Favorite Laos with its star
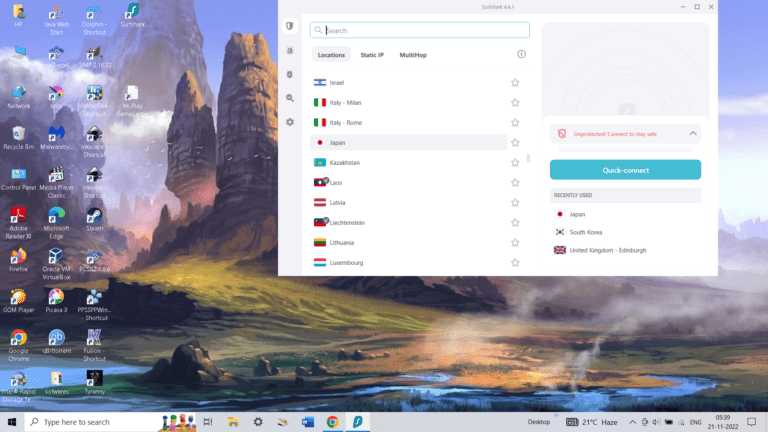 pos(515,183)
